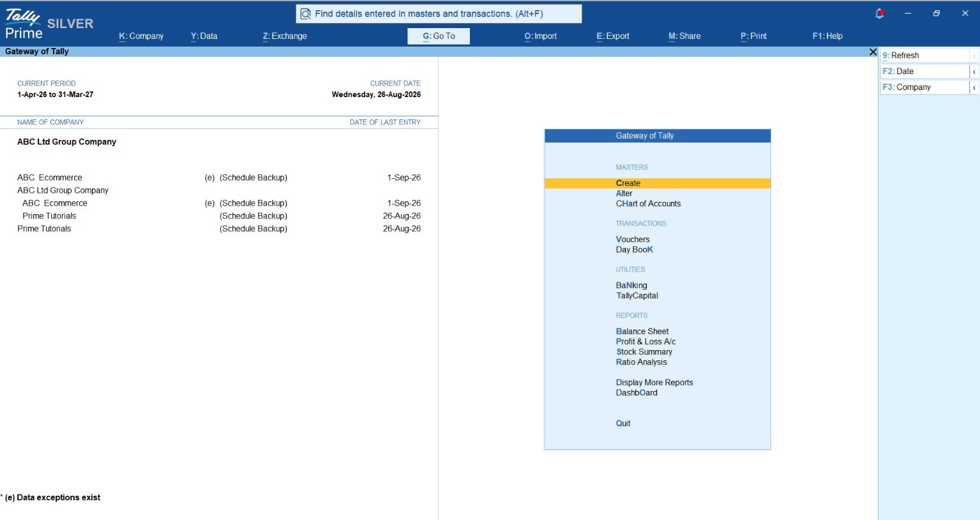Select Quit in Gateway menu
This screenshot has height=520, width=980.
(x=623, y=424)
